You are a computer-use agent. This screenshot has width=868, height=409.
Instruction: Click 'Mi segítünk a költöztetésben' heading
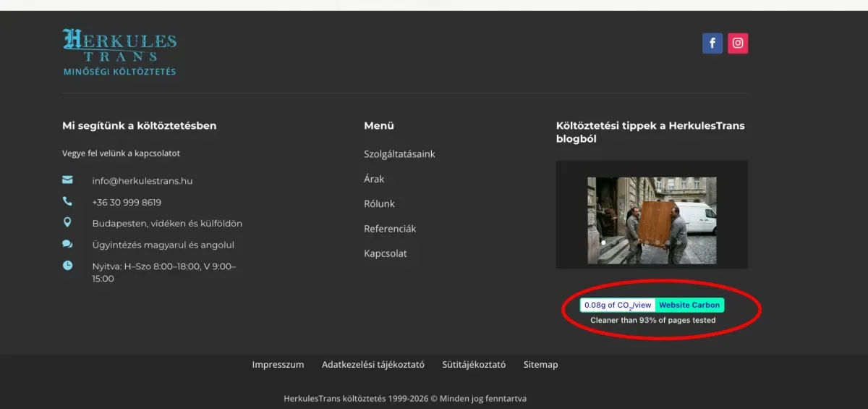[x=139, y=125]
